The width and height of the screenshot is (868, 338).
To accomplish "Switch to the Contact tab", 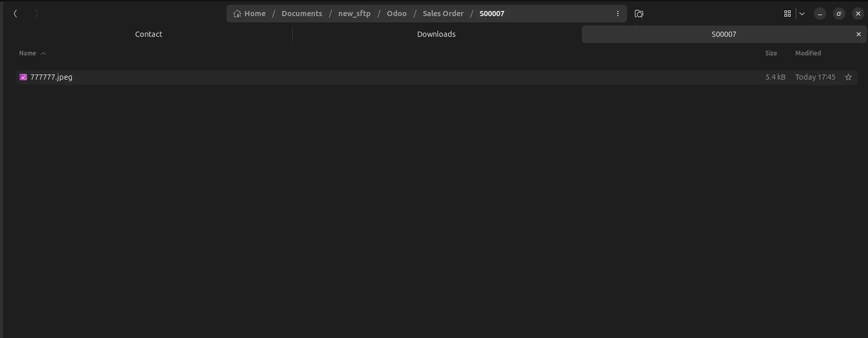I will tap(148, 34).
